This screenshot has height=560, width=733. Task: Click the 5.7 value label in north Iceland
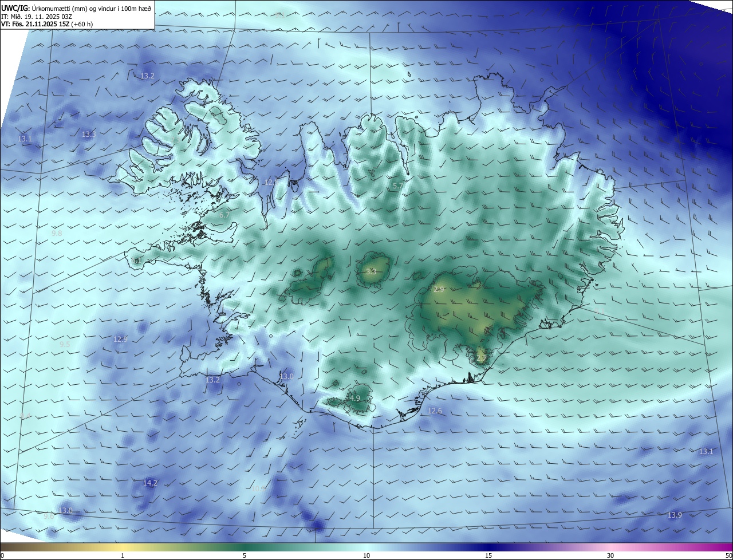click(398, 186)
